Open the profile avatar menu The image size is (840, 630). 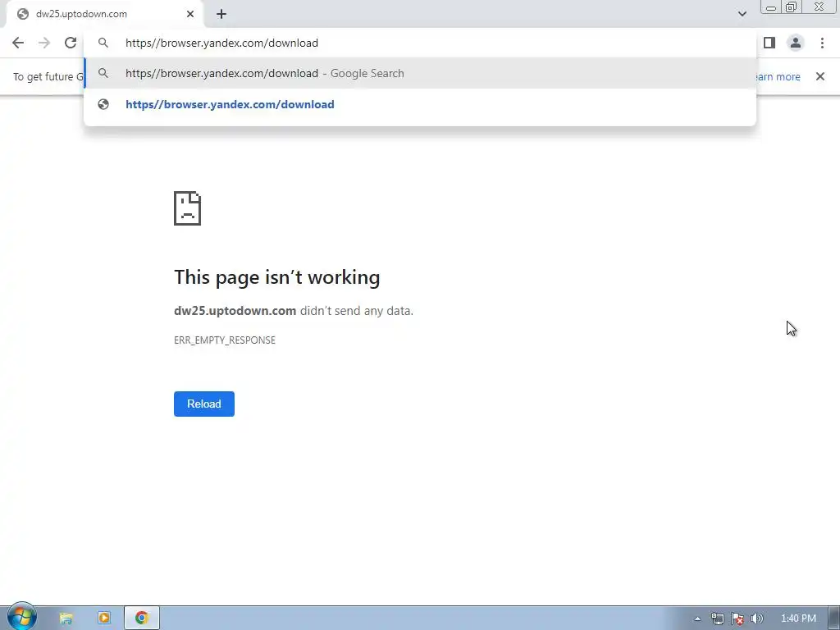796,43
